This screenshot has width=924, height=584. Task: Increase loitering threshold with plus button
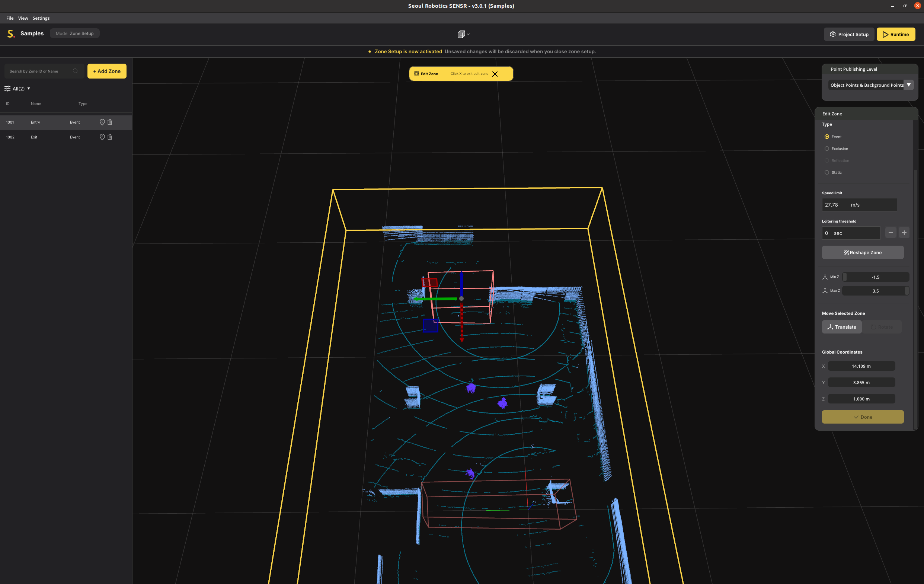(904, 233)
